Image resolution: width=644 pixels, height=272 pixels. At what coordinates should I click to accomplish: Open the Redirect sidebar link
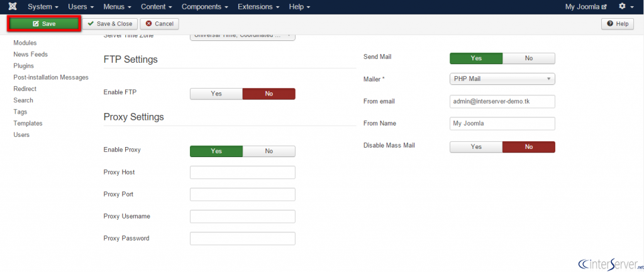pyautogui.click(x=25, y=89)
